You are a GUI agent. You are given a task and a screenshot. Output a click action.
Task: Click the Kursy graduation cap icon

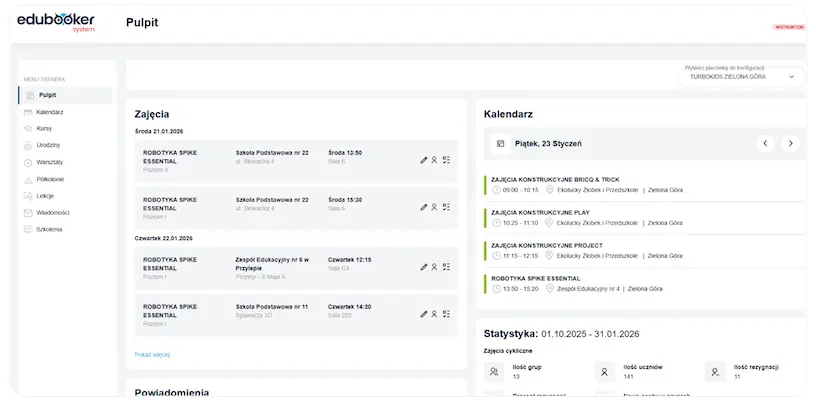point(28,128)
